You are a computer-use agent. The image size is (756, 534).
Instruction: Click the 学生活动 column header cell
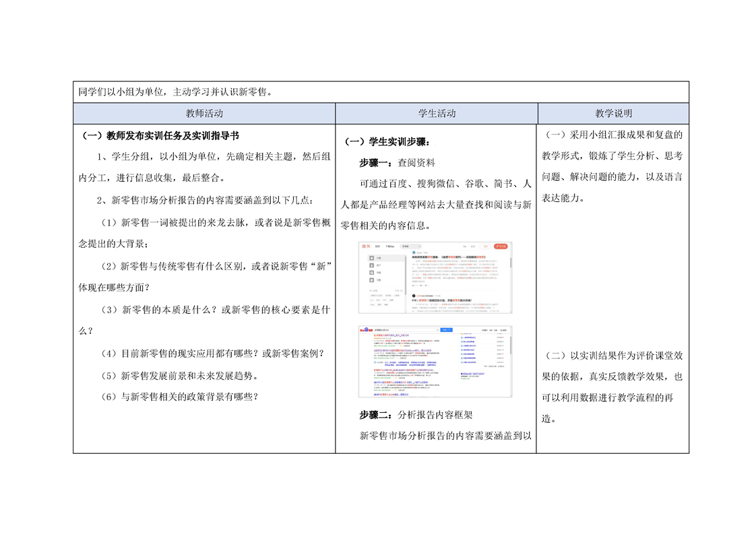437,113
